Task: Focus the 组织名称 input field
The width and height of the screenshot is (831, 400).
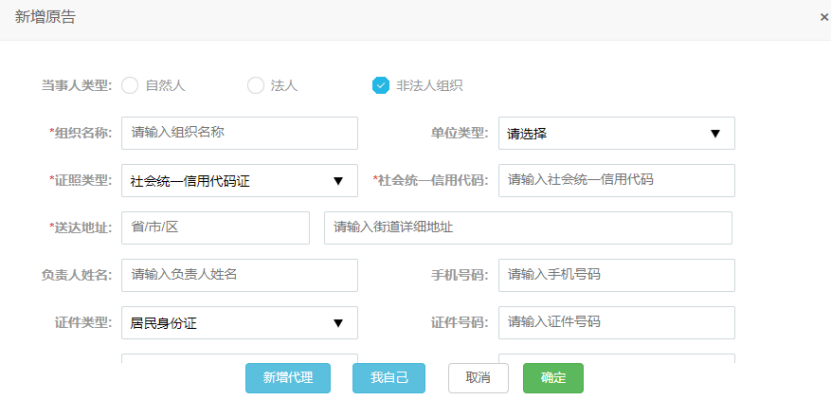Action: [x=239, y=133]
